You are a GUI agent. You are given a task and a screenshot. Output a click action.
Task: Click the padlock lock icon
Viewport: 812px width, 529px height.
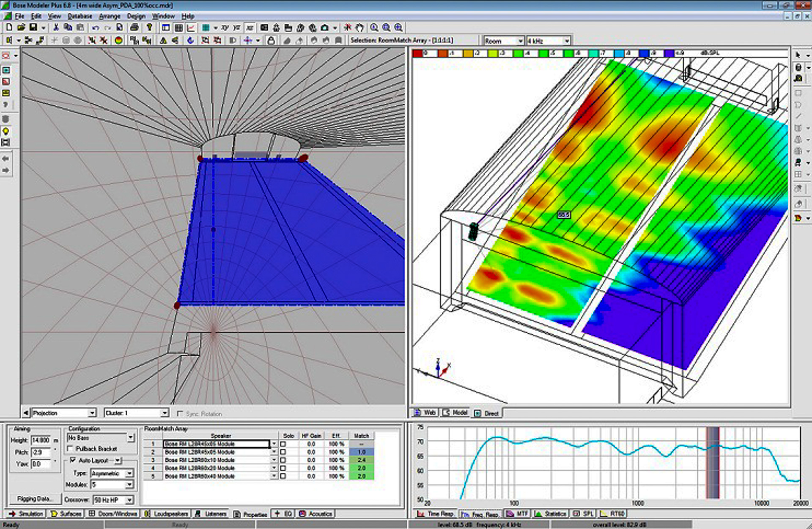click(x=271, y=40)
